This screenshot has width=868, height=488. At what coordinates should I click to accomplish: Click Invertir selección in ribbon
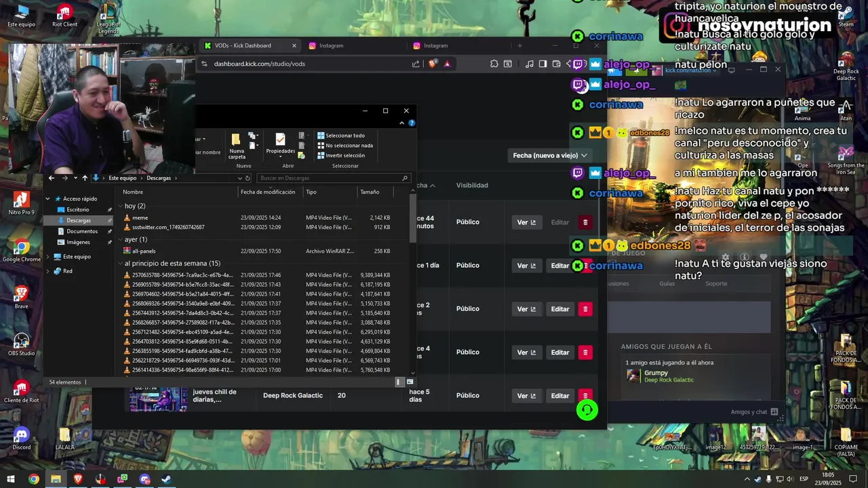pyautogui.click(x=341, y=155)
